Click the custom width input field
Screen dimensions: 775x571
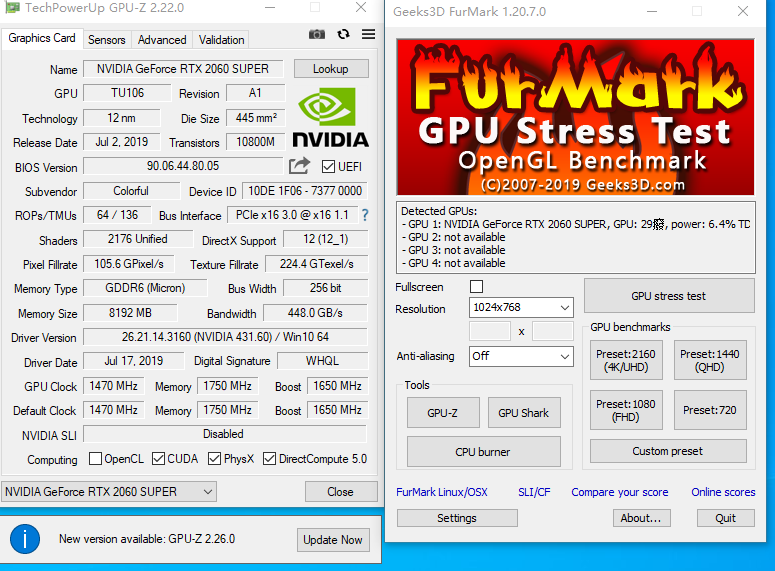pyautogui.click(x=490, y=331)
